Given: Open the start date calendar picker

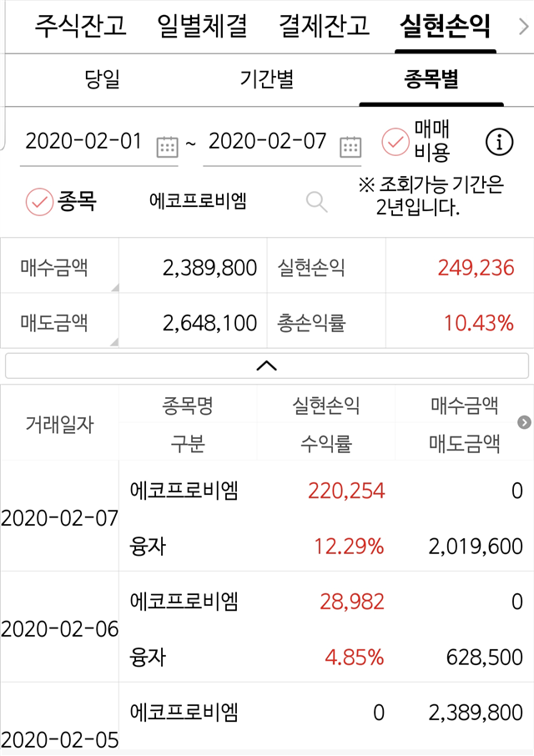Looking at the screenshot, I should [167, 147].
